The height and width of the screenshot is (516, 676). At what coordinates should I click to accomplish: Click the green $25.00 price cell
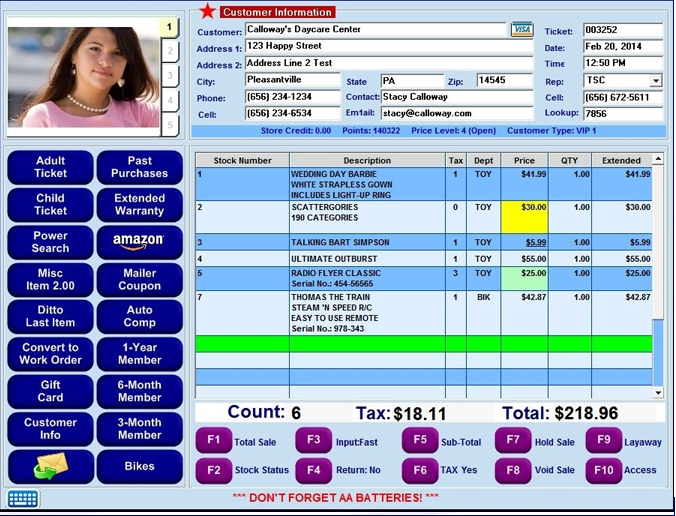pos(524,278)
